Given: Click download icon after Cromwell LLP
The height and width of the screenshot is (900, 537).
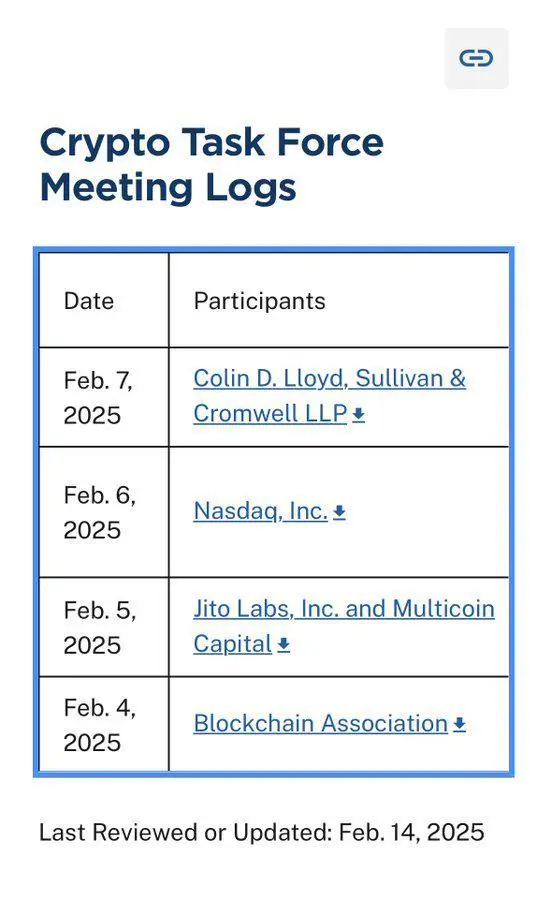Looking at the screenshot, I should click(359, 414).
